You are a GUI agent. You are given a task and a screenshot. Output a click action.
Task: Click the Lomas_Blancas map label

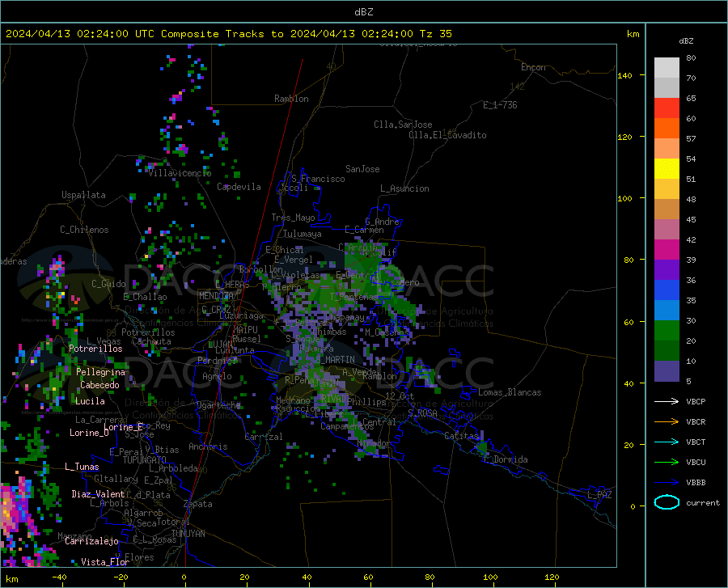[x=510, y=392]
